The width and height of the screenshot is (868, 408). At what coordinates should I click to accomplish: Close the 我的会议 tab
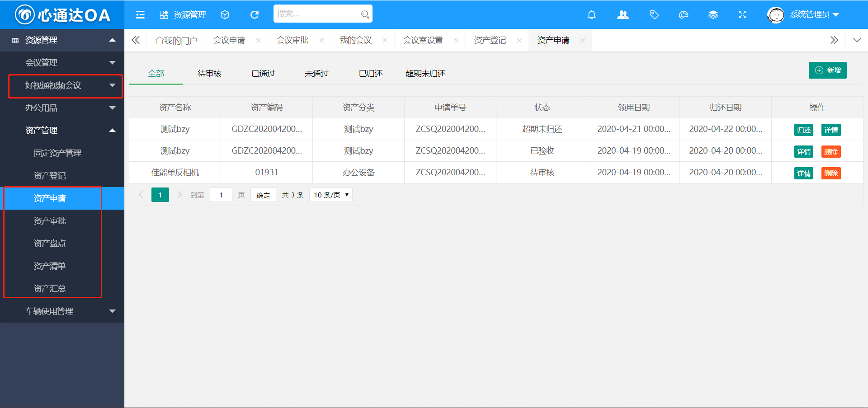(x=385, y=40)
